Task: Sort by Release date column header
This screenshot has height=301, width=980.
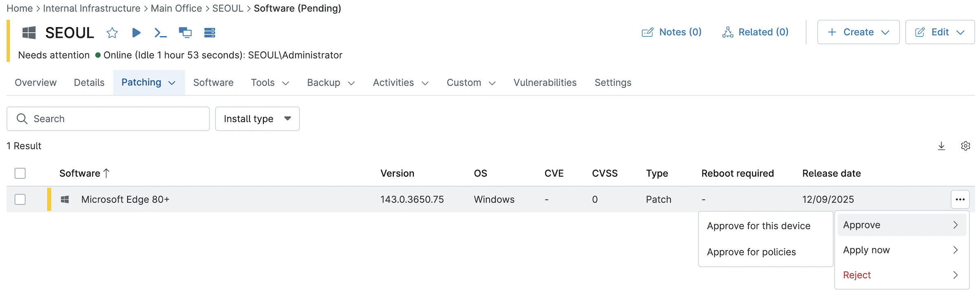Action: coord(831,173)
